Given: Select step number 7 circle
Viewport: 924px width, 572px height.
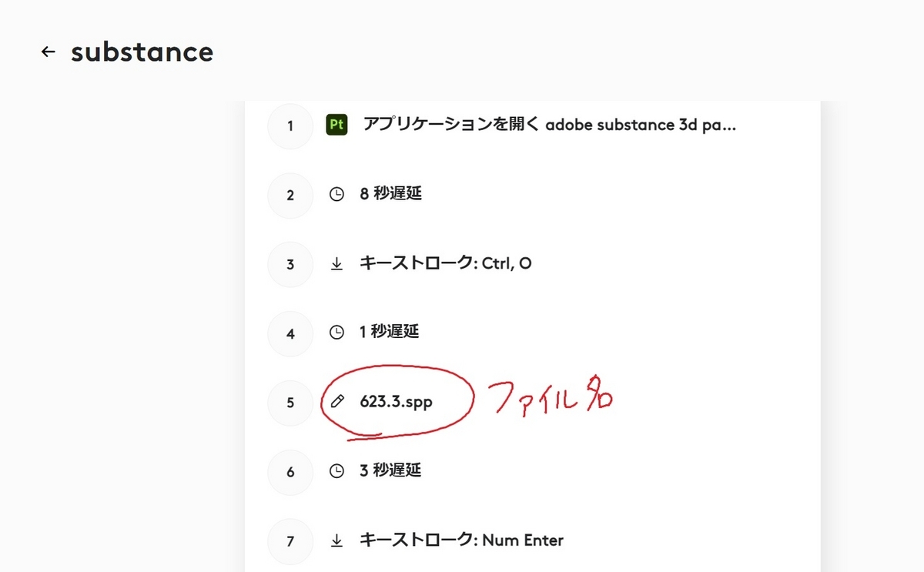Looking at the screenshot, I should point(290,541).
